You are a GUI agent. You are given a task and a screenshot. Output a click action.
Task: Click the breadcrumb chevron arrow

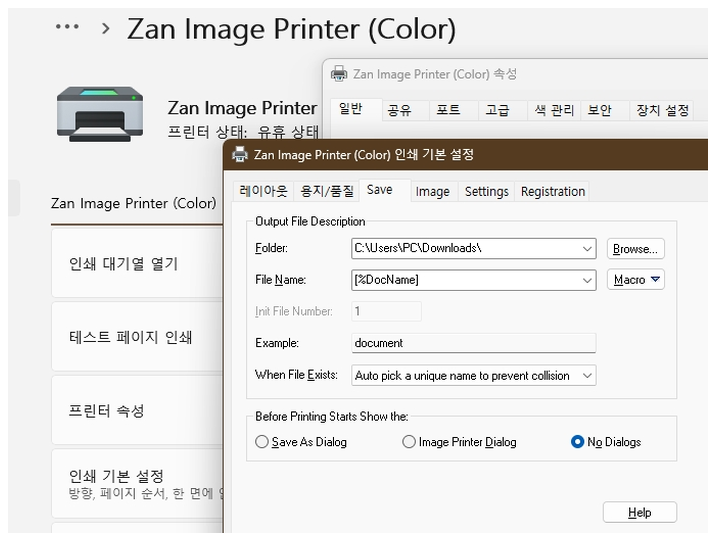tap(105, 29)
